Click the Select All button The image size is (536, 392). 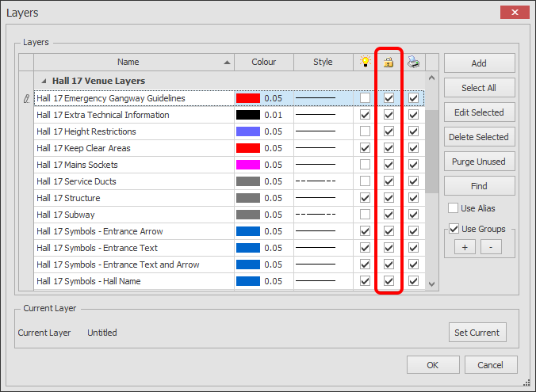click(479, 88)
